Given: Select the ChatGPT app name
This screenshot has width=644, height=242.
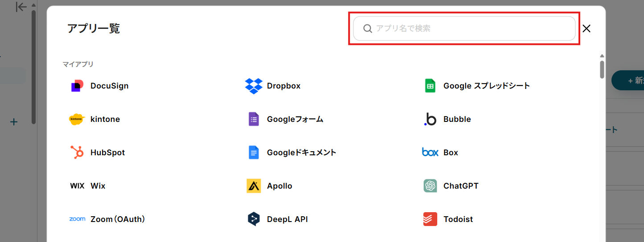Looking at the screenshot, I should click(461, 186).
